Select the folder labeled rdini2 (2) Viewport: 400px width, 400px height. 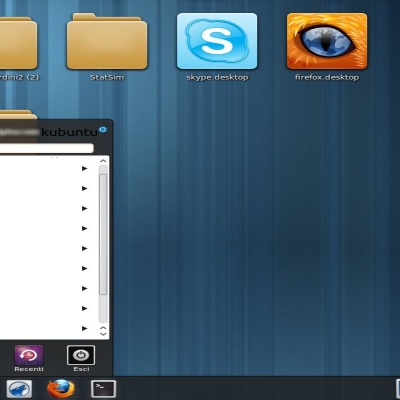[18, 43]
